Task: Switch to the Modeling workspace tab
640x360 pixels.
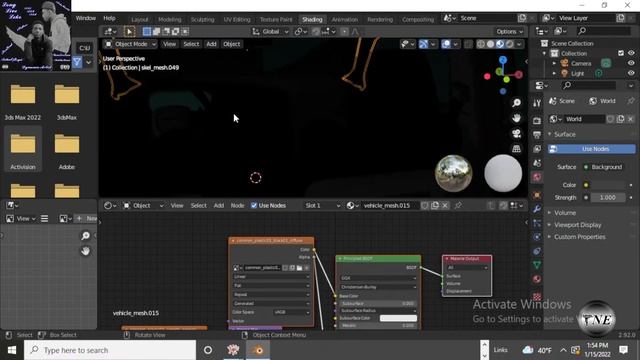Action: coord(169,19)
